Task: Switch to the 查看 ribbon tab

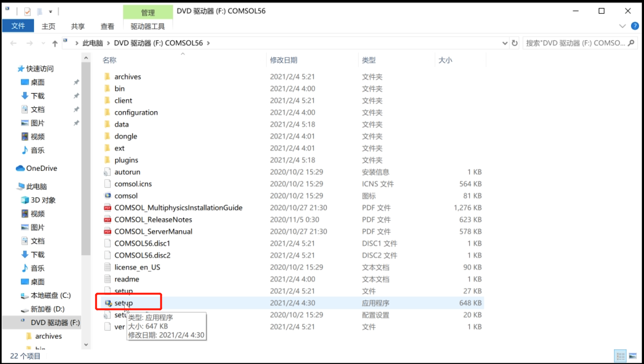Action: tap(107, 26)
